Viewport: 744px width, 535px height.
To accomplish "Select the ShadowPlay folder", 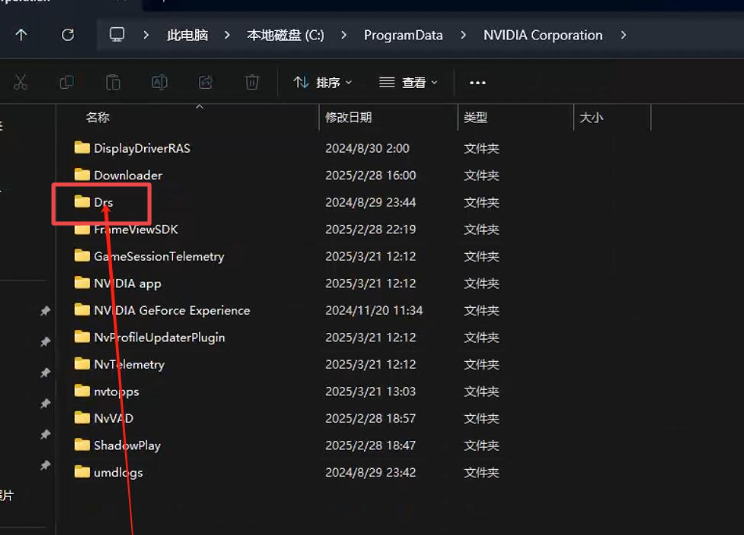I will tap(127, 445).
